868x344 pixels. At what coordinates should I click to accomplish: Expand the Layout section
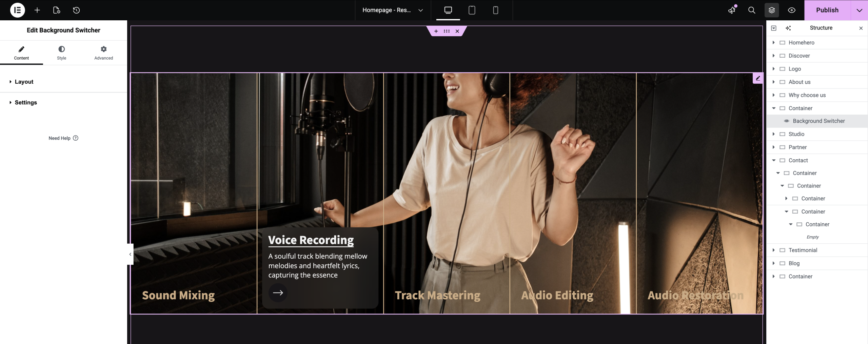pyautogui.click(x=24, y=82)
